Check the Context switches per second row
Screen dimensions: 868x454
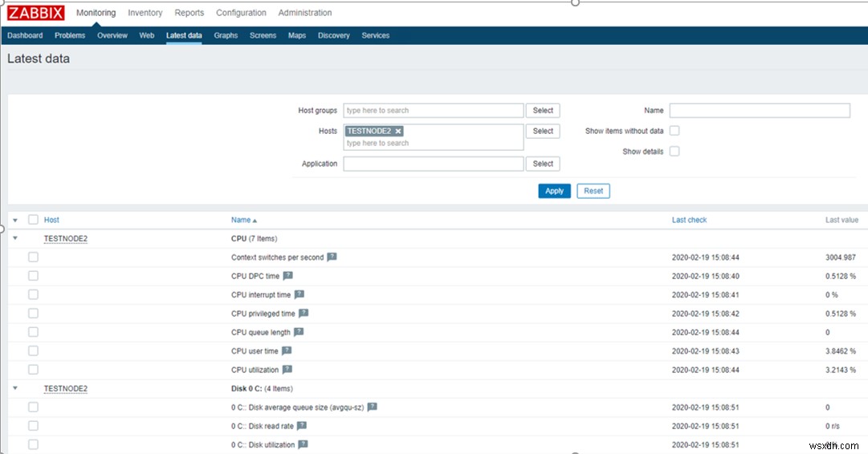(x=33, y=257)
